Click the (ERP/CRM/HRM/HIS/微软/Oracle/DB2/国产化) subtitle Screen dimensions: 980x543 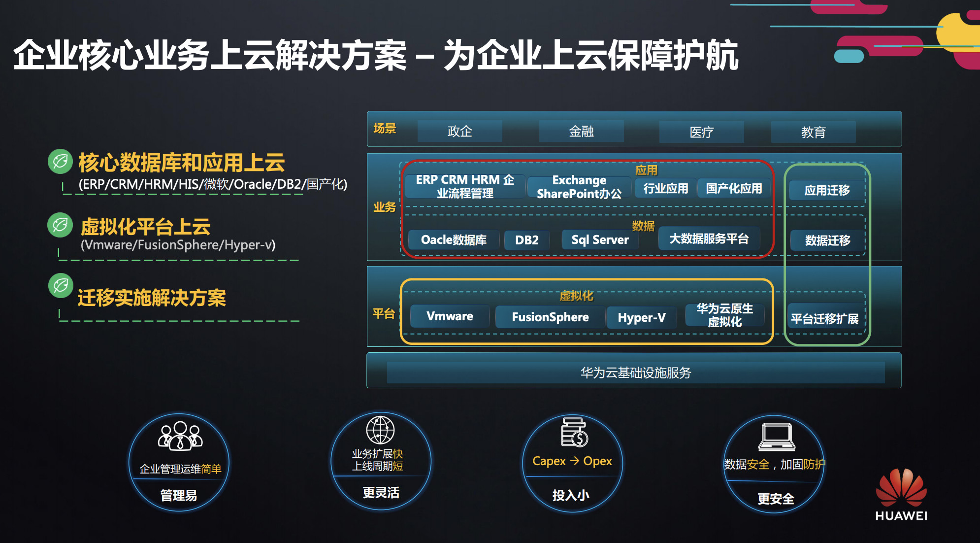click(x=213, y=184)
